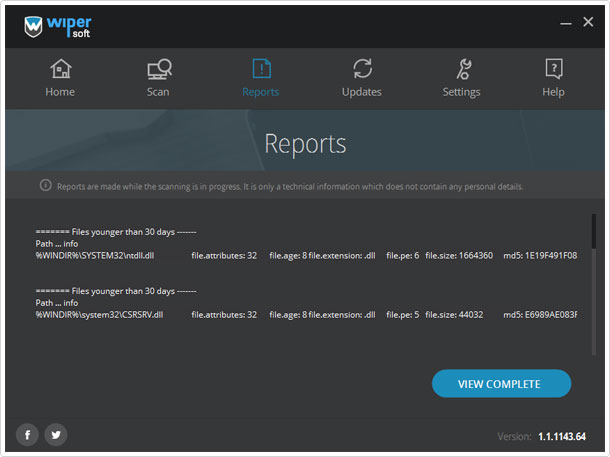Click the file.pe: 5 value
610x457 pixels.
(x=403, y=315)
